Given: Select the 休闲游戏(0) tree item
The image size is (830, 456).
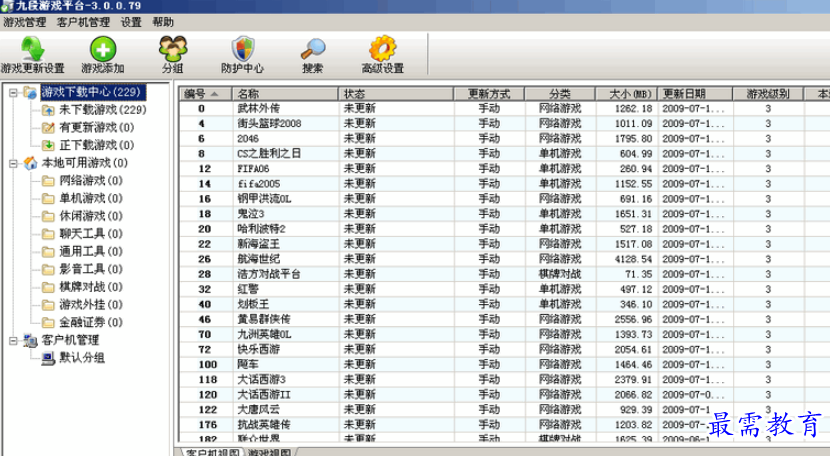Looking at the screenshot, I should [x=91, y=217].
